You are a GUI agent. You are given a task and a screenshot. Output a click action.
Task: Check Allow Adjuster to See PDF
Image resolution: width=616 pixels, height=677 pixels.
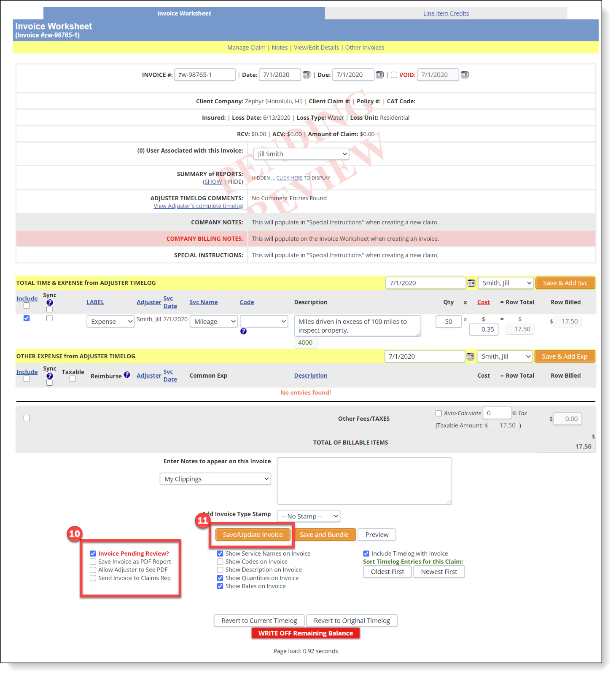pyautogui.click(x=93, y=570)
